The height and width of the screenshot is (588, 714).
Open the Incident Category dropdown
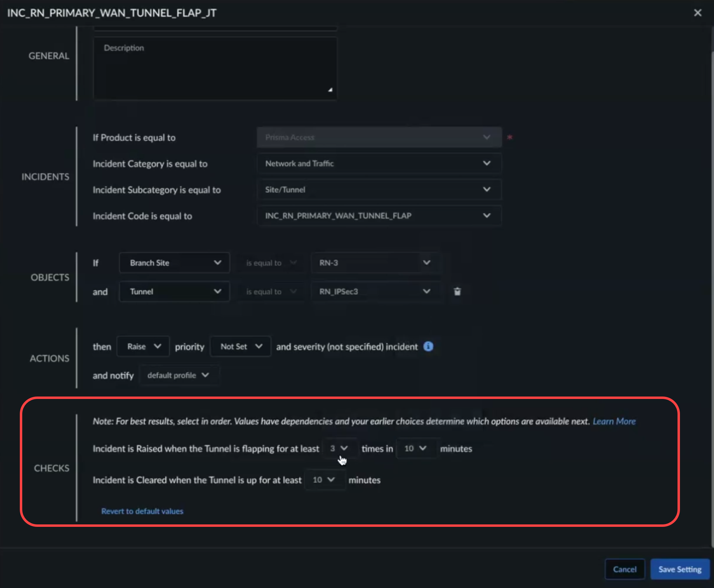tap(379, 163)
